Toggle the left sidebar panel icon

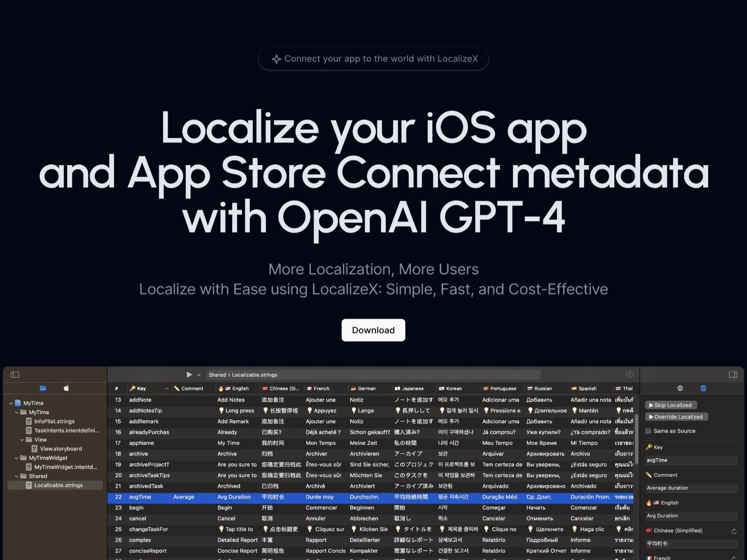click(x=15, y=374)
